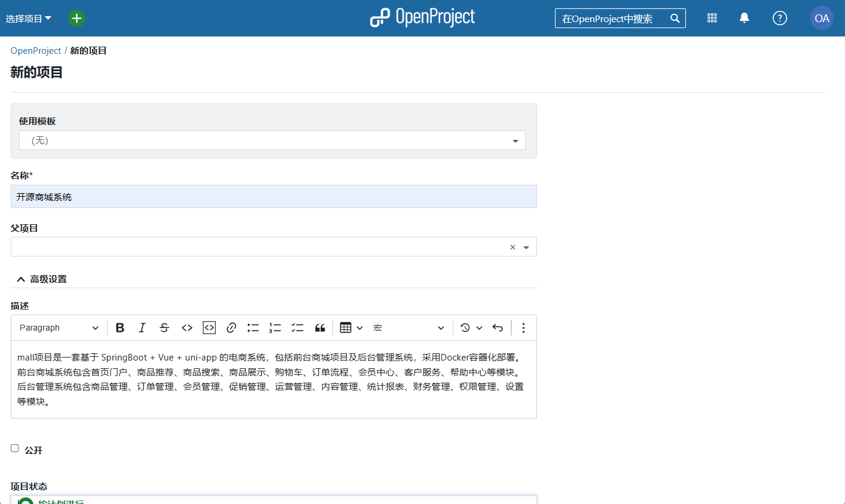Collapse the 高级设置 advanced settings section
The height and width of the screenshot is (504, 845).
tap(42, 279)
